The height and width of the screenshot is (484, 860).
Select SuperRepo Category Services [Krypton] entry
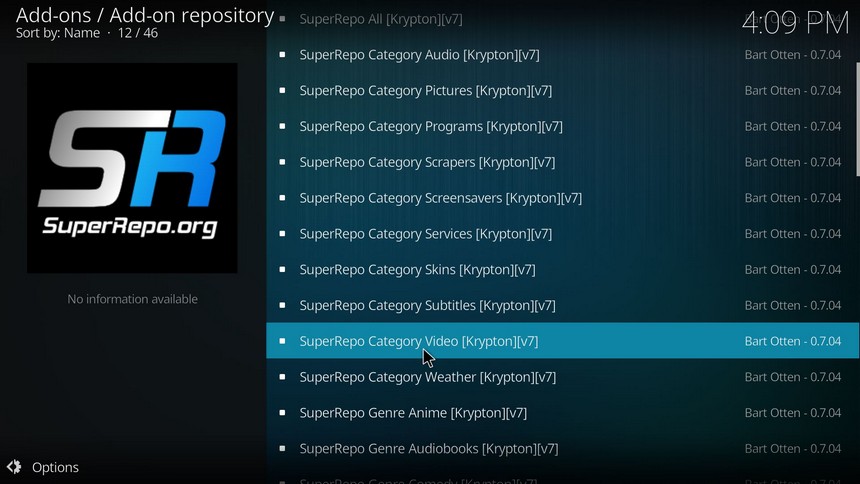coord(562,234)
